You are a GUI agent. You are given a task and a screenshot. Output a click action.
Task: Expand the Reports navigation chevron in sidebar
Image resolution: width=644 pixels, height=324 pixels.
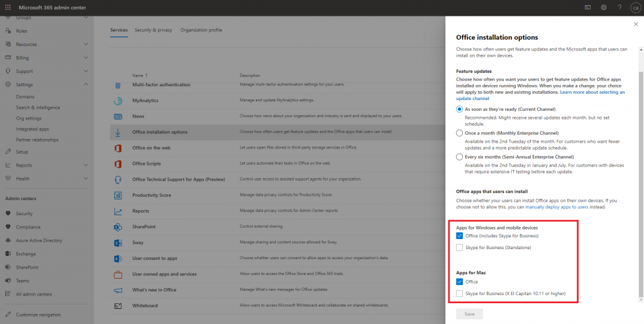click(86, 165)
